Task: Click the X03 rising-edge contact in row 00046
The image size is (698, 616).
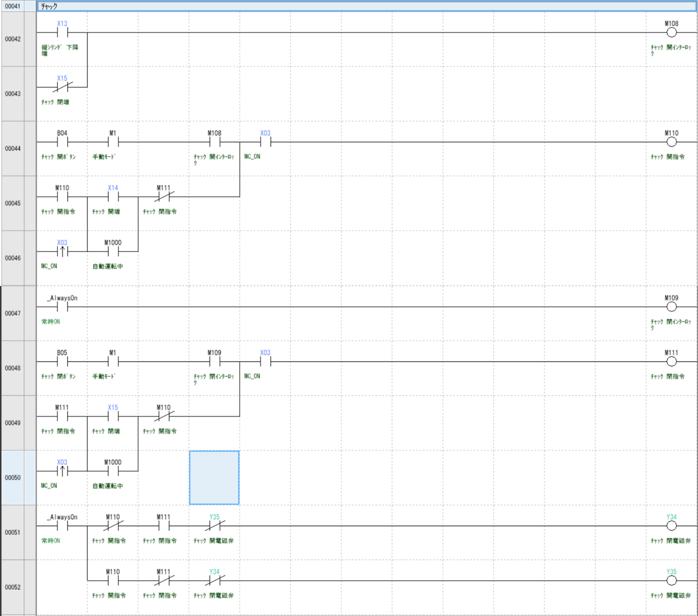Action: 62,252
